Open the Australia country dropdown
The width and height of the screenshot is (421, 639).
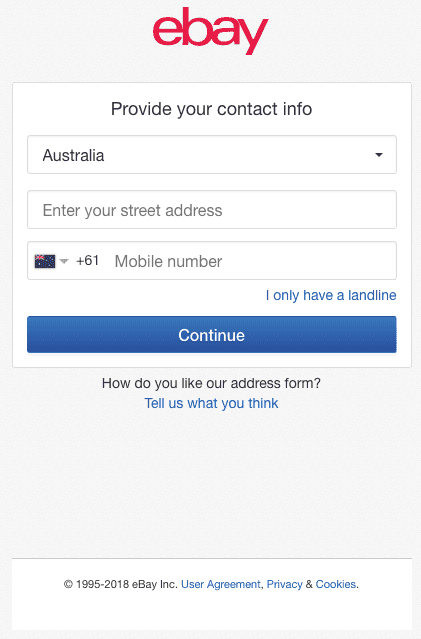[x=212, y=154]
